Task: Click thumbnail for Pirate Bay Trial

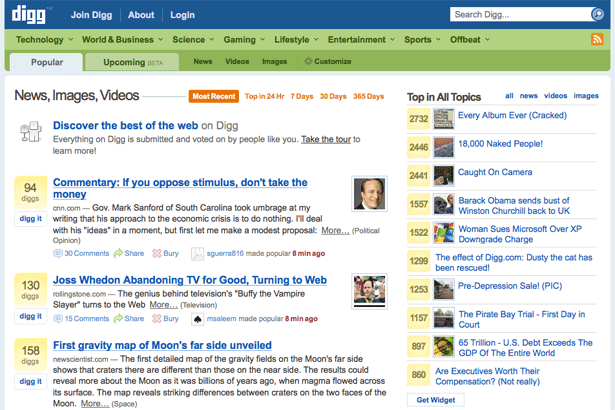Action: (444, 318)
